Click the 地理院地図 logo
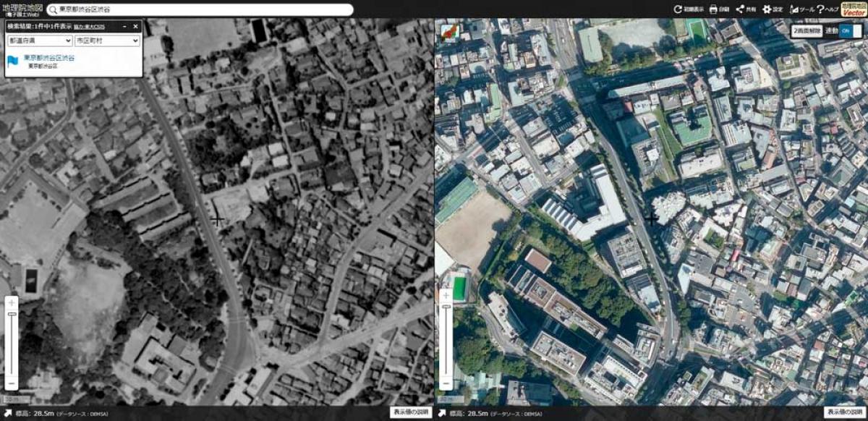The image size is (868, 421). tap(21, 9)
